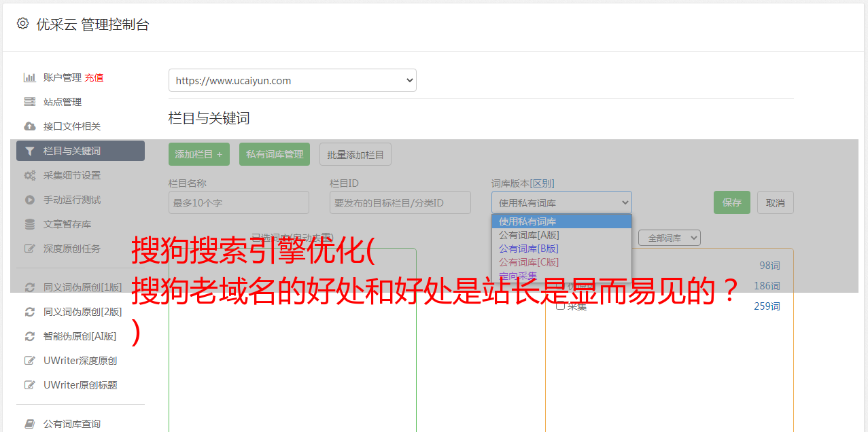This screenshot has height=432, width=868.
Task: Click the book icon for 公有词库查询
Action: pyautogui.click(x=30, y=424)
